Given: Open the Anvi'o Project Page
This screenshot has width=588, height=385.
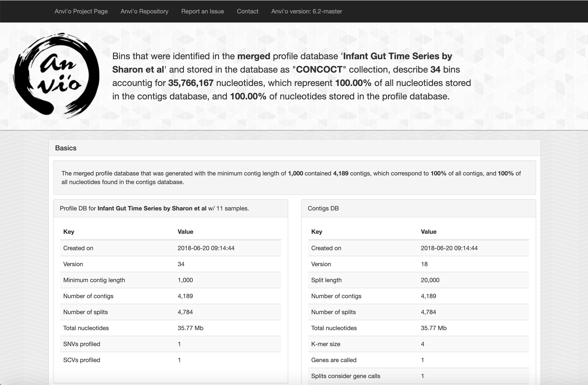Looking at the screenshot, I should click(x=81, y=11).
